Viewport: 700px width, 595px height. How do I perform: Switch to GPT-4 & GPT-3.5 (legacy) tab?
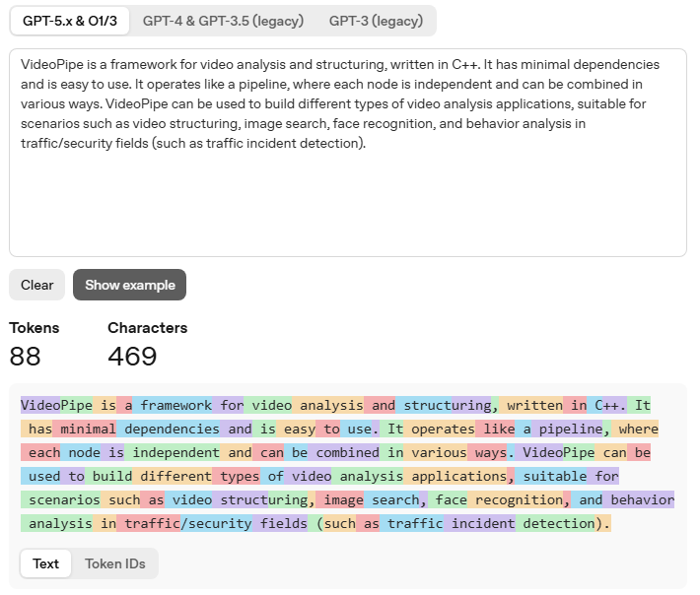point(223,21)
